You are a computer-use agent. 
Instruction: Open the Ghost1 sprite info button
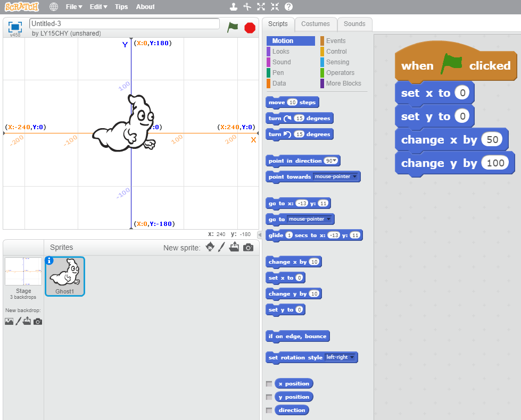click(49, 261)
